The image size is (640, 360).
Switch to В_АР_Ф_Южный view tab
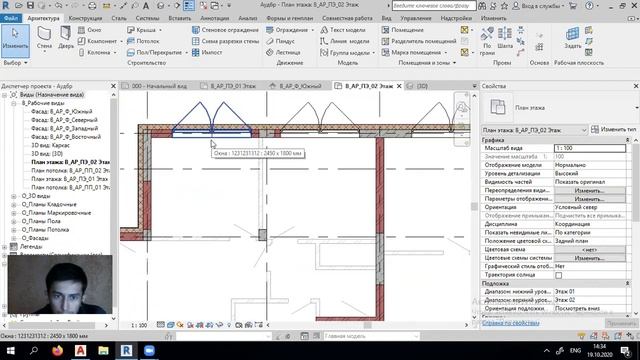pyautogui.click(x=296, y=86)
